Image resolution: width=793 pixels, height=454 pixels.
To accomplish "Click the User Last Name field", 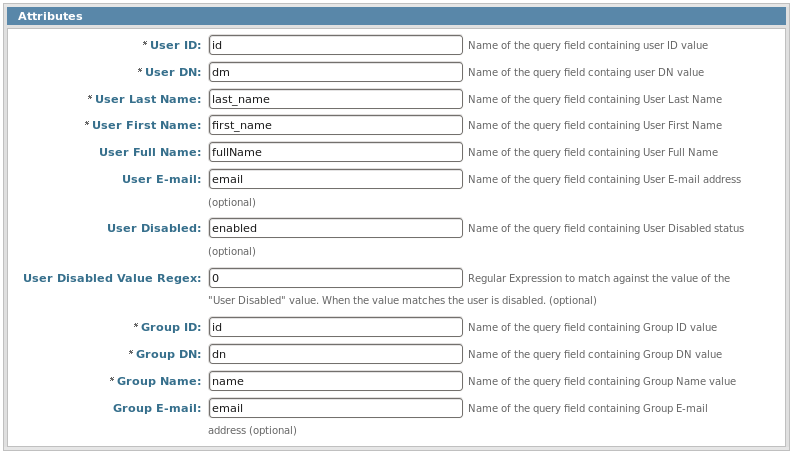I will [x=335, y=99].
